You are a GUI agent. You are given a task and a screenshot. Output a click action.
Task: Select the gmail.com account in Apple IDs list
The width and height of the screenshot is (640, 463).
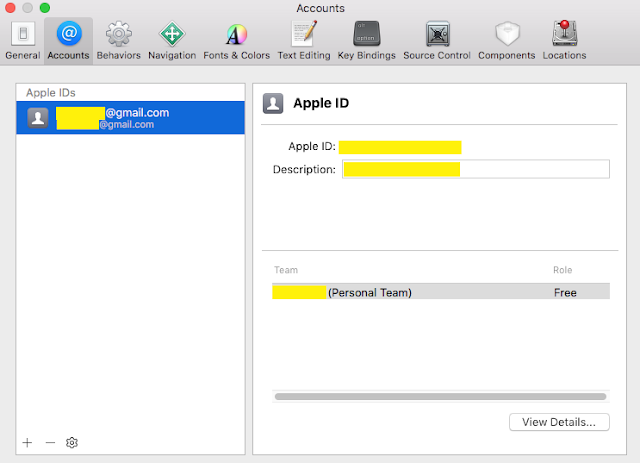(131, 118)
